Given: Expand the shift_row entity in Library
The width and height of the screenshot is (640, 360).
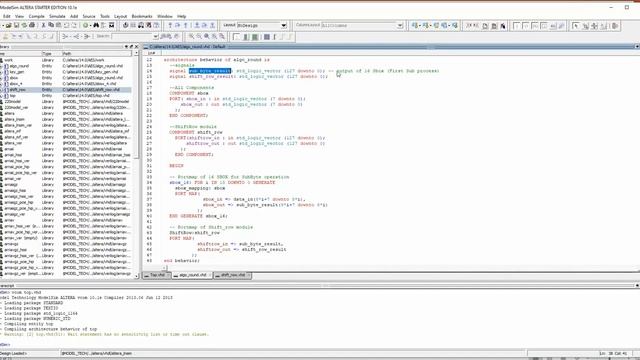Looking at the screenshot, I should coord(2,90).
